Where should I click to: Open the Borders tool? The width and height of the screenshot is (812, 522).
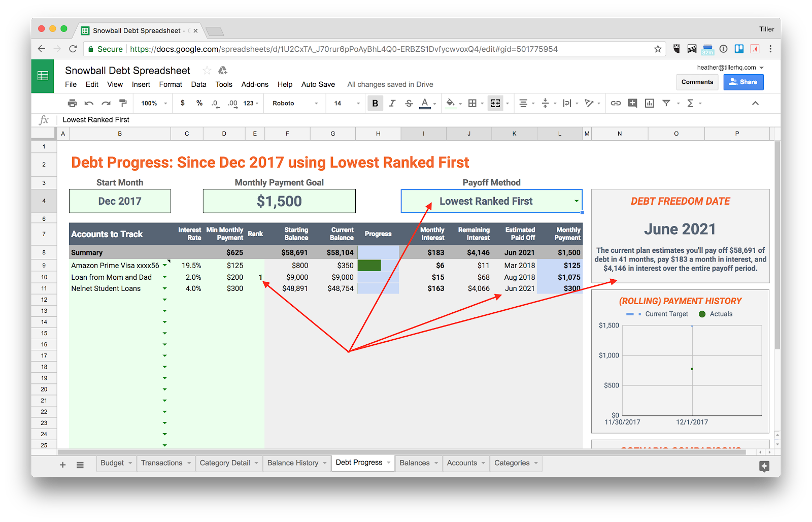(472, 103)
